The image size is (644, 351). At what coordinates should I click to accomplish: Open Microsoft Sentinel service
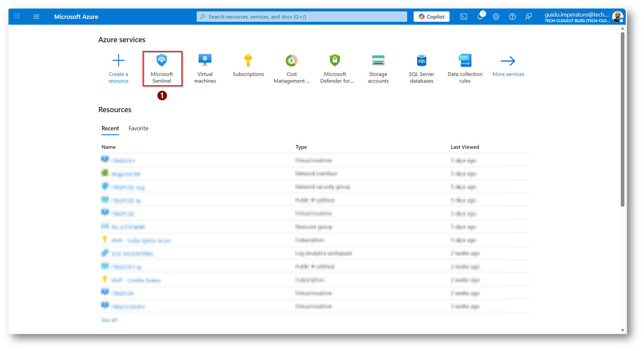(x=162, y=68)
